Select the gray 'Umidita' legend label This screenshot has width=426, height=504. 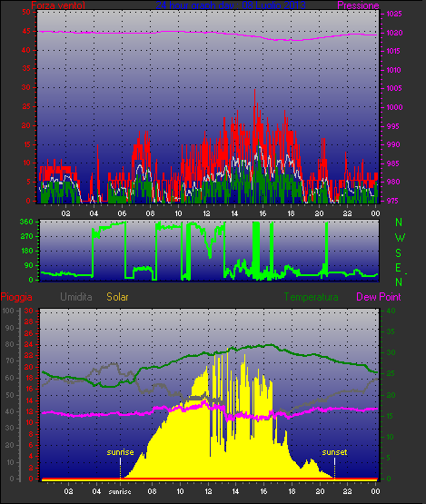[x=76, y=297]
